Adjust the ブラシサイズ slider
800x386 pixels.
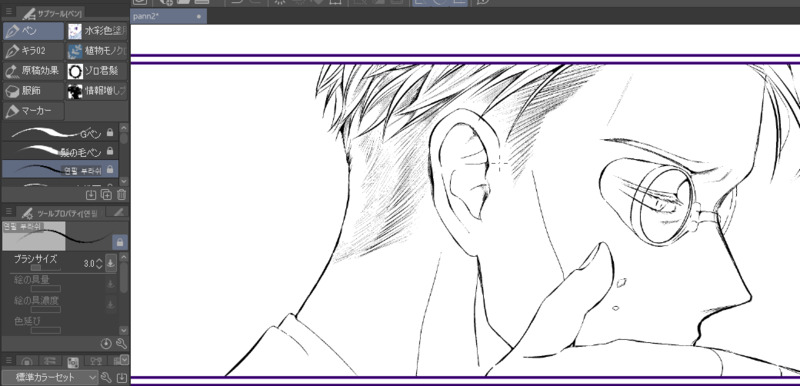pyautogui.click(x=45, y=267)
